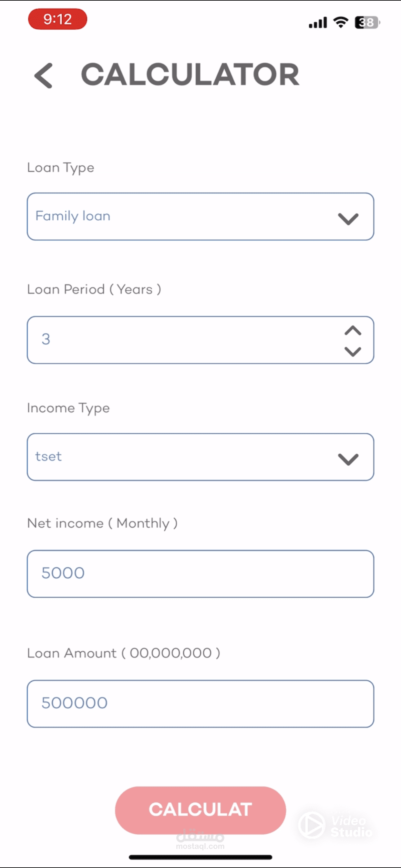Focus the Net income field showing 5000
401x868 pixels.
200,573
